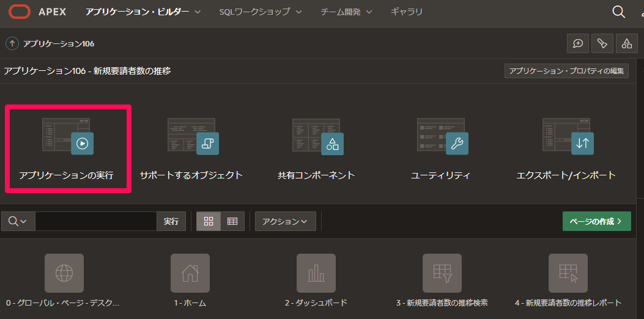644x319 pixels.
Task: Click the 実行 search button
Action: point(171,221)
